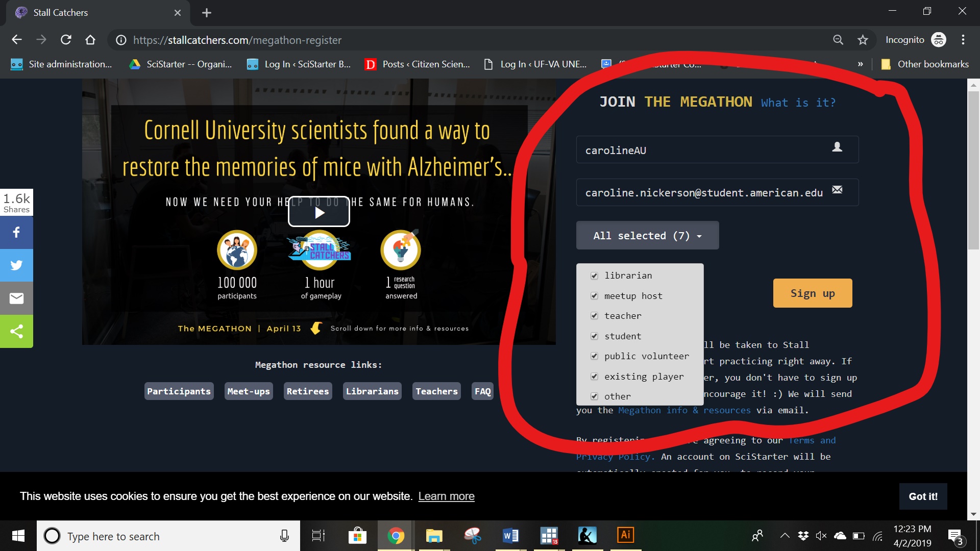Open the Other bookmarks folder
This screenshot has width=980, height=551.
[x=925, y=64]
